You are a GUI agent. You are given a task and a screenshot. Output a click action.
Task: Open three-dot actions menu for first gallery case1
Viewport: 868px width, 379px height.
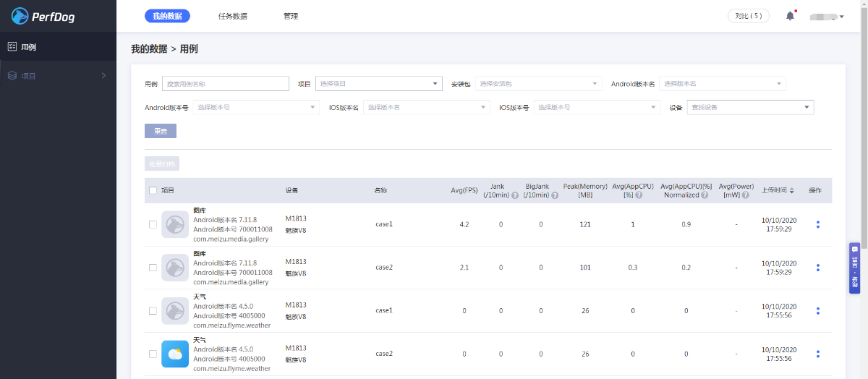click(x=817, y=224)
